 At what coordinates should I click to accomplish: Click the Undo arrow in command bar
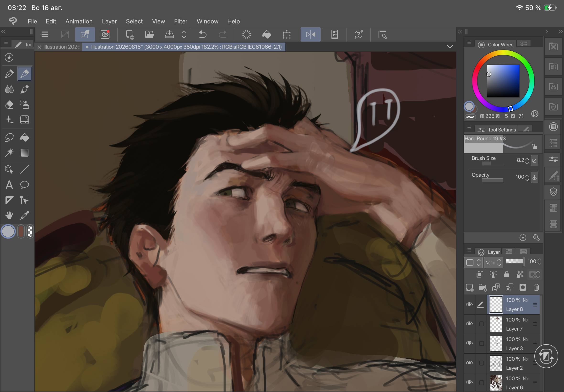point(203,34)
